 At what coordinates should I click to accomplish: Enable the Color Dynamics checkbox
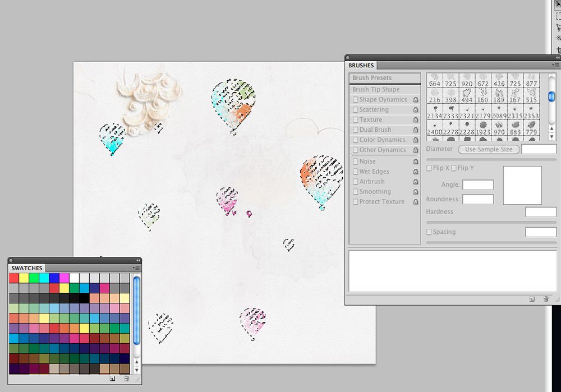[355, 140]
